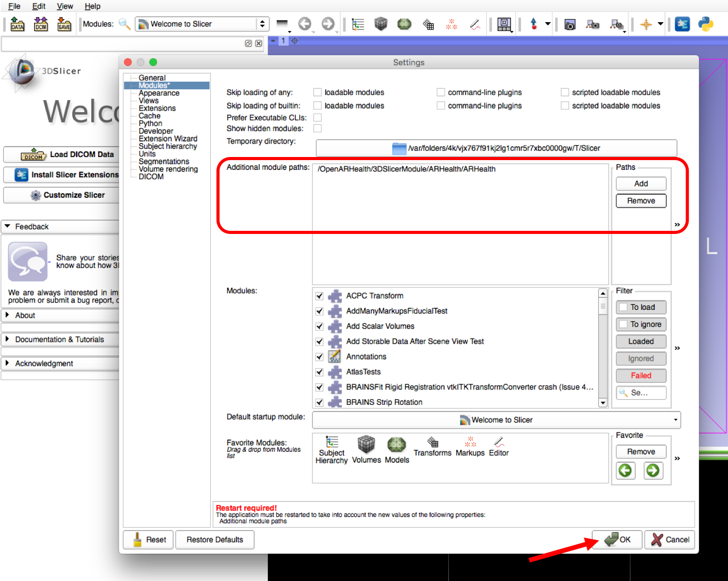728x581 pixels.
Task: Enable skip loading builtin loadable modules
Action: click(318, 105)
